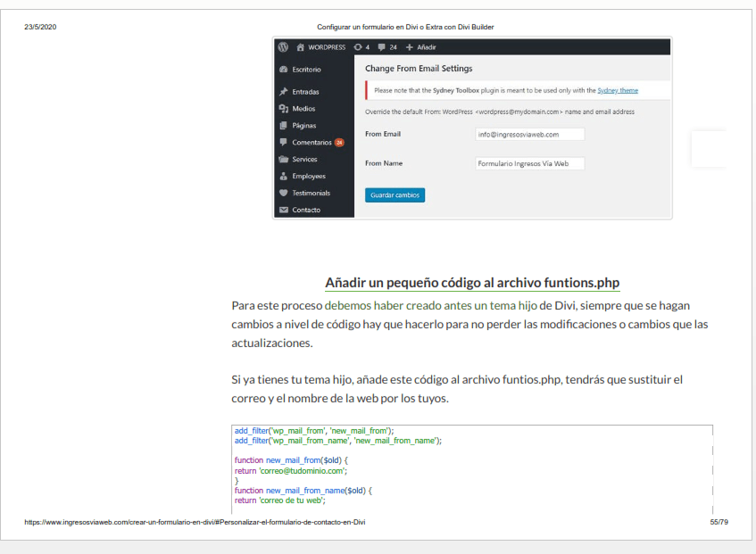Click the WordPress logo icon in admin bar
Viewport: 756px width, 554px height.
pos(283,46)
